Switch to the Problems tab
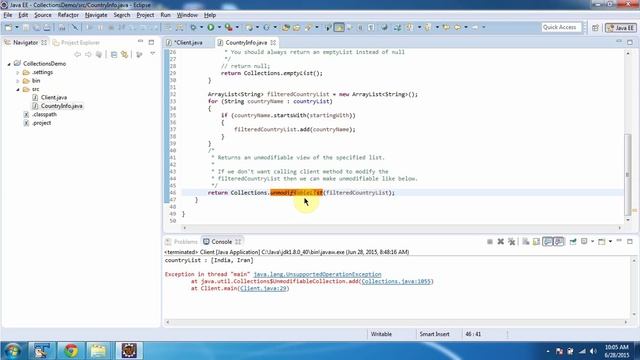640x360 pixels. (182, 242)
